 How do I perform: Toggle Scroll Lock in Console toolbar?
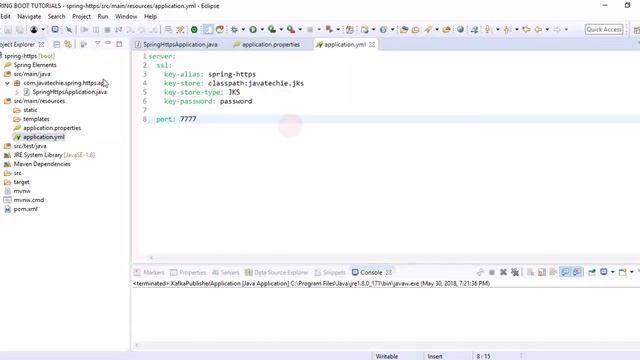tap(542, 272)
